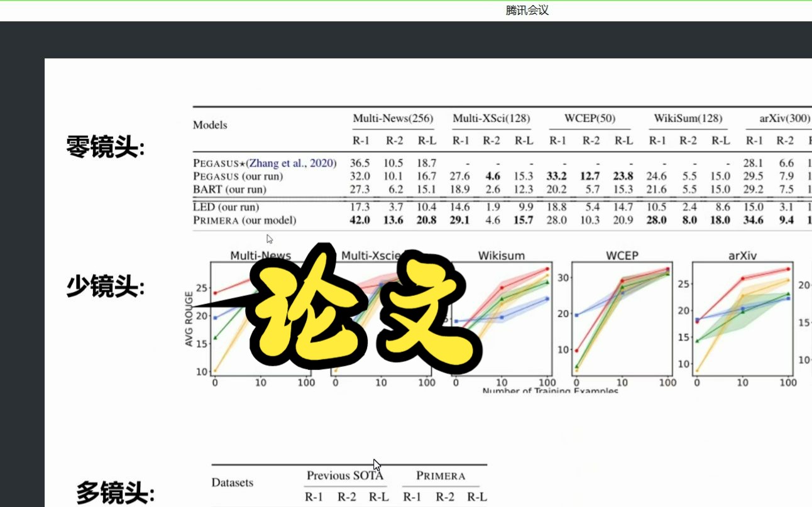Click the bold 20.8 PRIMERA score
The image size is (812, 507).
pos(425,220)
